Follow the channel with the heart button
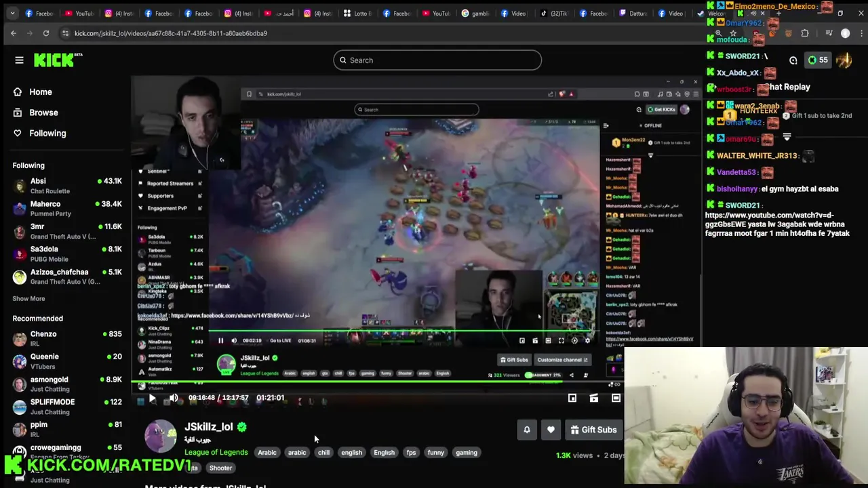This screenshot has width=868, height=488. [551, 430]
